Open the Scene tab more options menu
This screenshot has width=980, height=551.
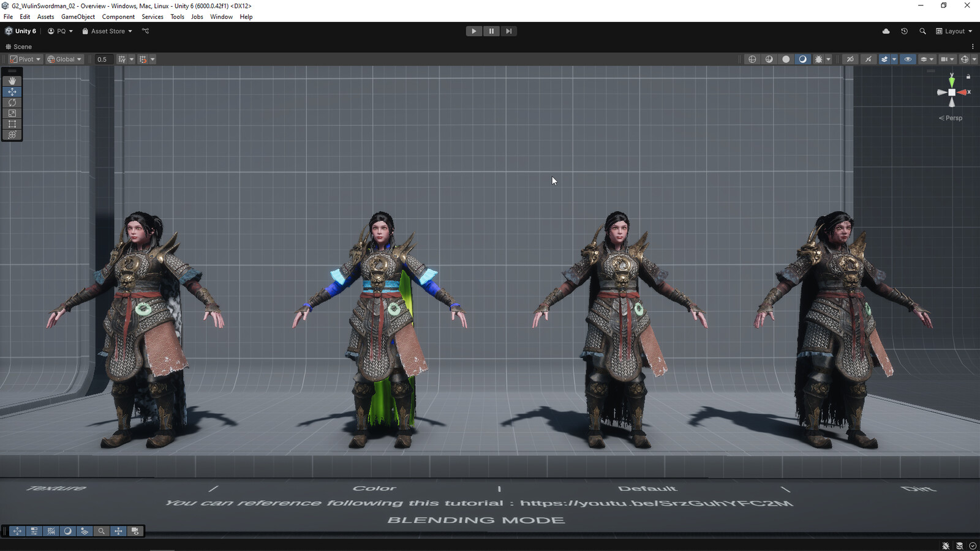973,47
